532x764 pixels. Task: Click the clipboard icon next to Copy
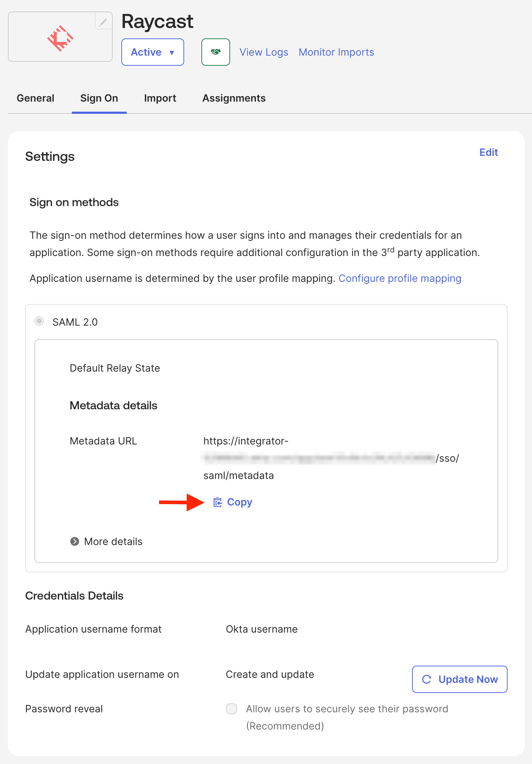tap(217, 502)
